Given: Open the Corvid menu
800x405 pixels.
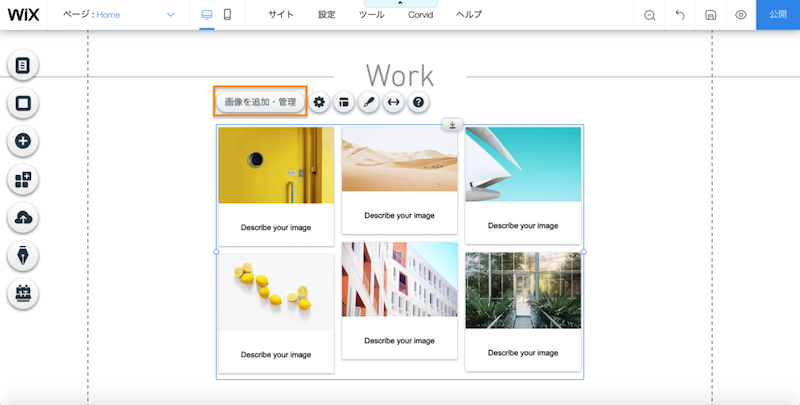Looking at the screenshot, I should (420, 15).
